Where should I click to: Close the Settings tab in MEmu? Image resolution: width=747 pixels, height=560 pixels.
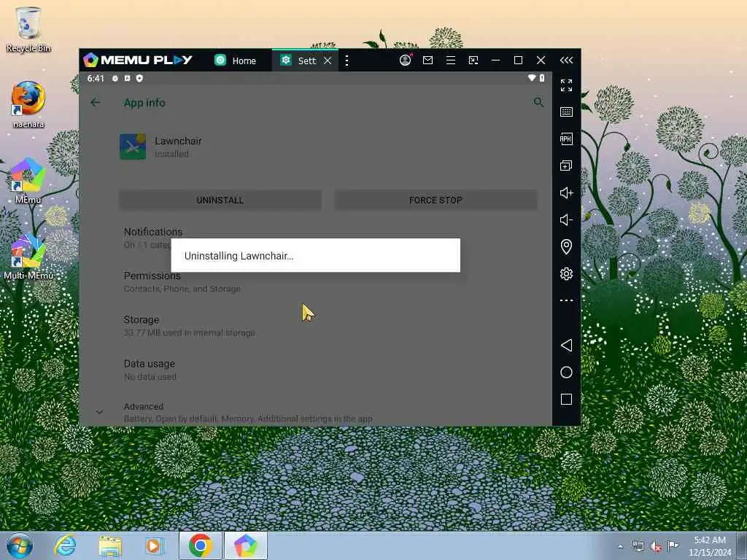click(328, 61)
